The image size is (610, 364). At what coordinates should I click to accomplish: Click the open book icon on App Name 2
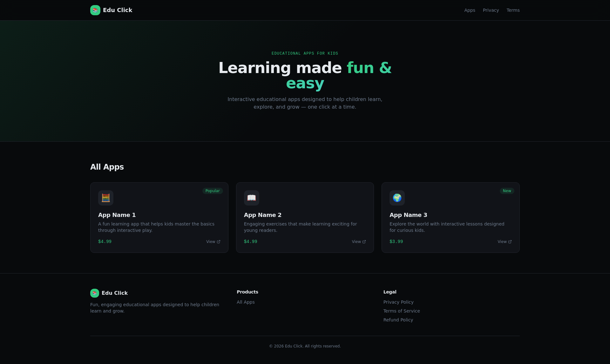252,198
